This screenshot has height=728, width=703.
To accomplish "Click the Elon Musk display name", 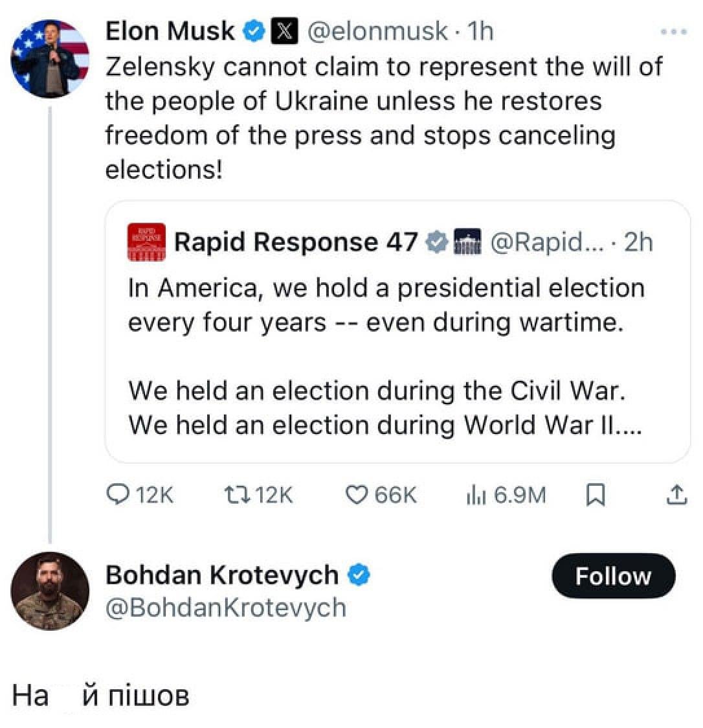I will tap(170, 31).
